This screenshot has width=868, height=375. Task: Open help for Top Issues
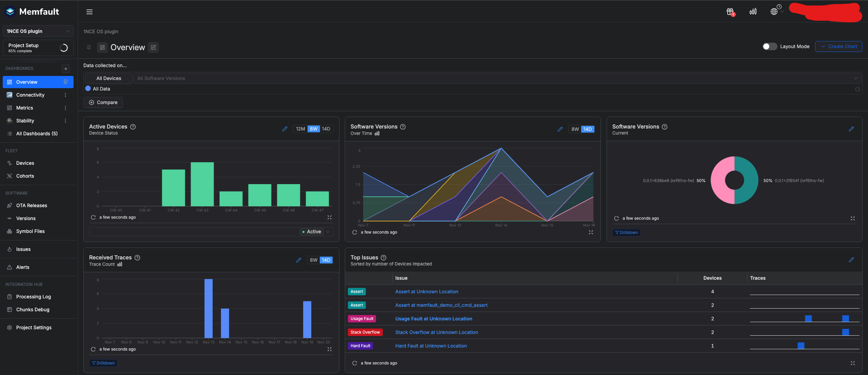click(x=383, y=258)
